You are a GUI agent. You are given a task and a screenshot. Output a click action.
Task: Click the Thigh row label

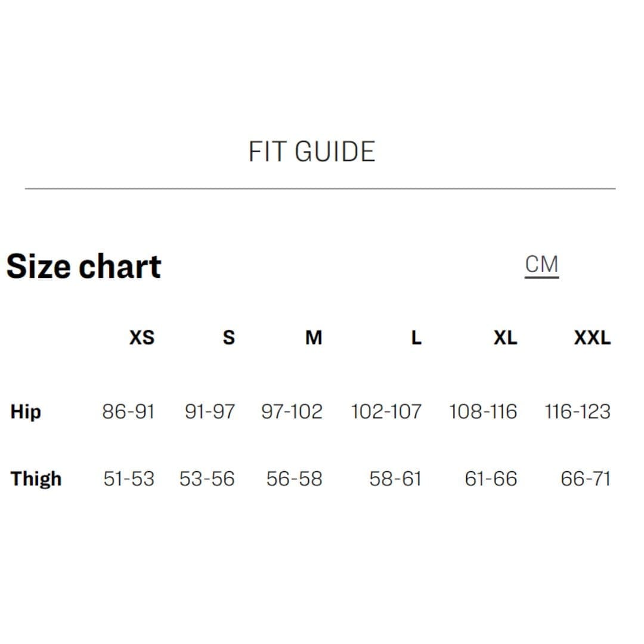click(x=36, y=479)
